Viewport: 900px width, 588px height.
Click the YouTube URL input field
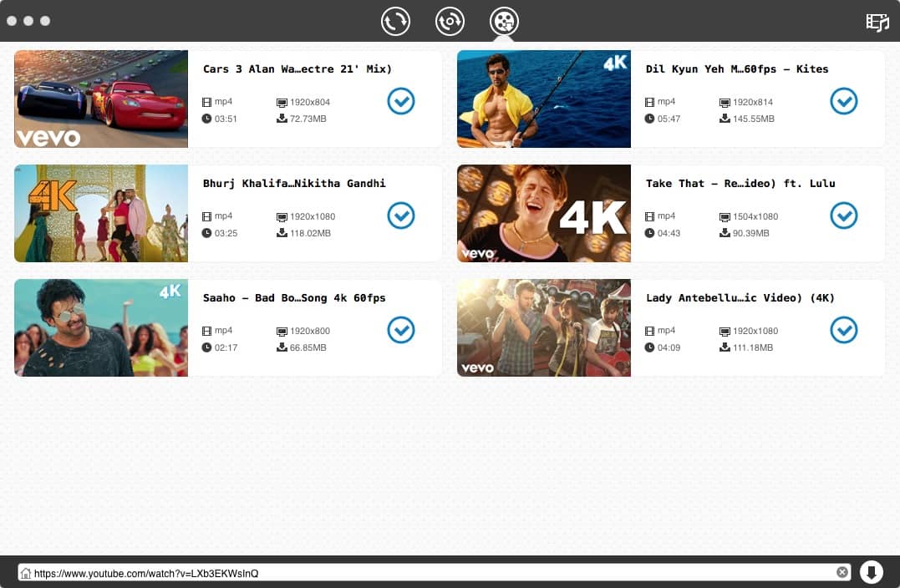pyautogui.click(x=434, y=572)
